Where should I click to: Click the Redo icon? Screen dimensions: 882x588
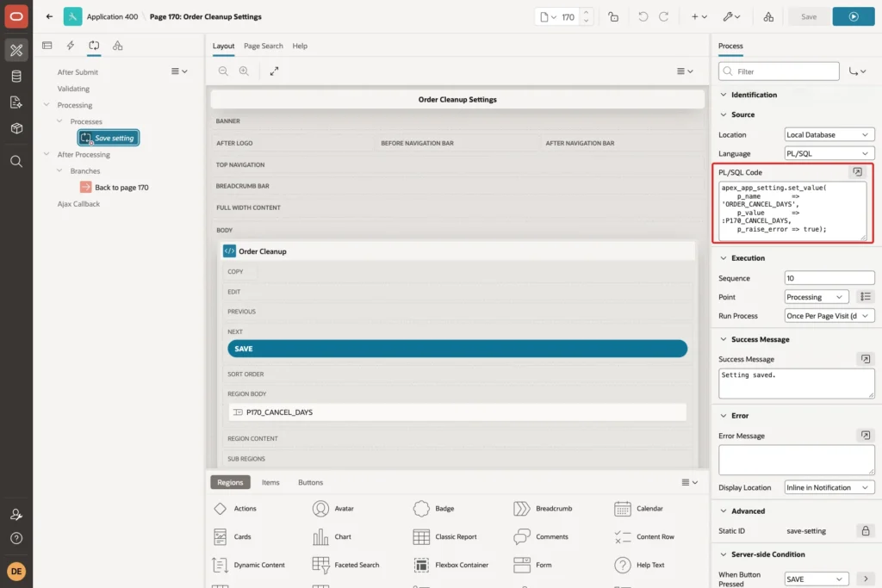[x=664, y=17]
